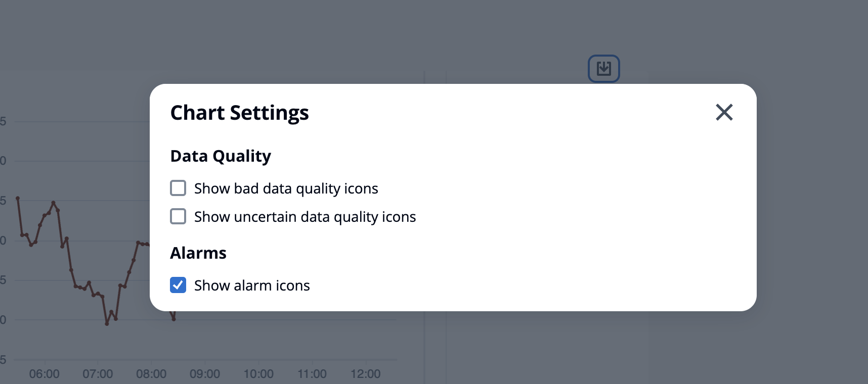This screenshot has width=868, height=384.
Task: Select the 12:00 time axis label
Action: [x=366, y=374]
